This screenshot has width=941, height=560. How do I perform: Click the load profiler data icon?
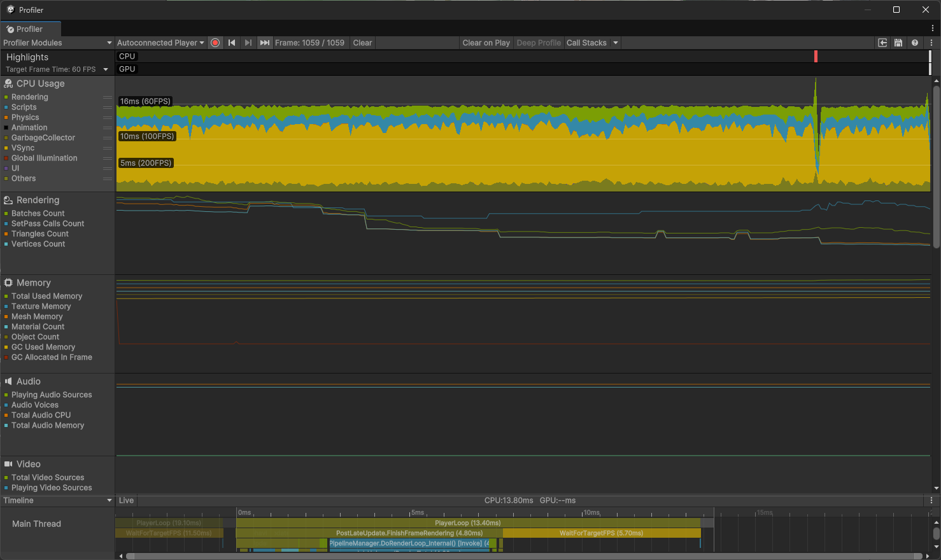pyautogui.click(x=882, y=43)
